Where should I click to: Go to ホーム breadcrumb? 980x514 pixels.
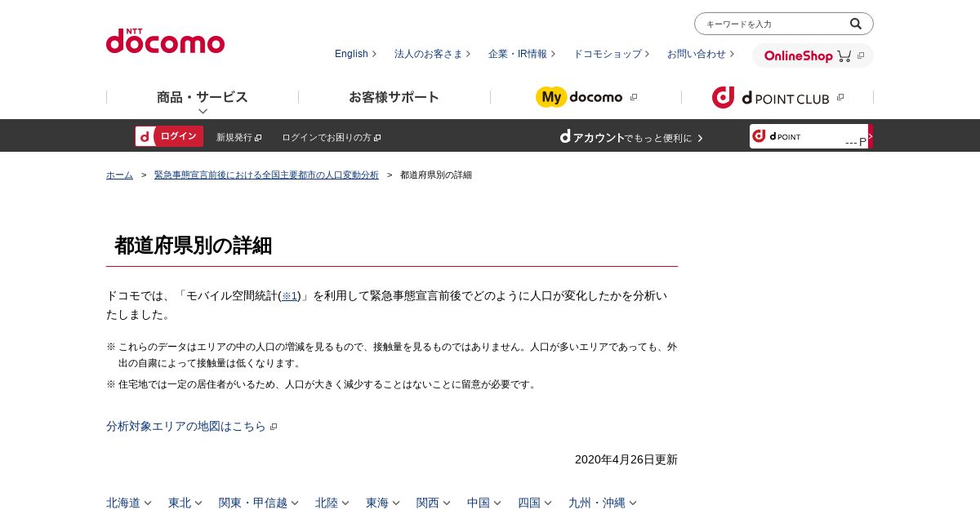[x=119, y=175]
